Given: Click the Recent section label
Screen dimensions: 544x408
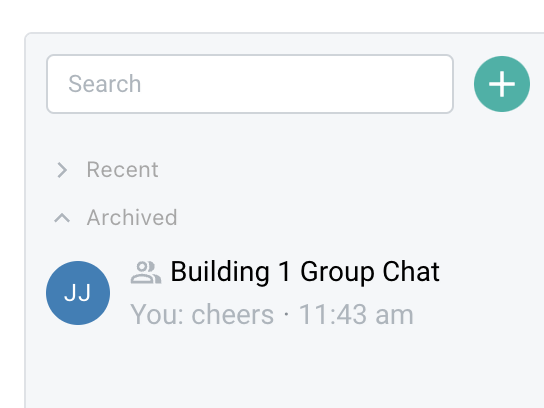Looking at the screenshot, I should pyautogui.click(x=122, y=170).
